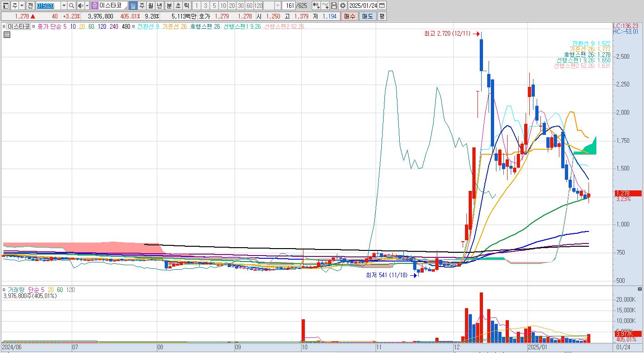Image resolution: width=644 pixels, height=353 pixels.
Task: Open the stock code history dropdown
Action: click(64, 6)
